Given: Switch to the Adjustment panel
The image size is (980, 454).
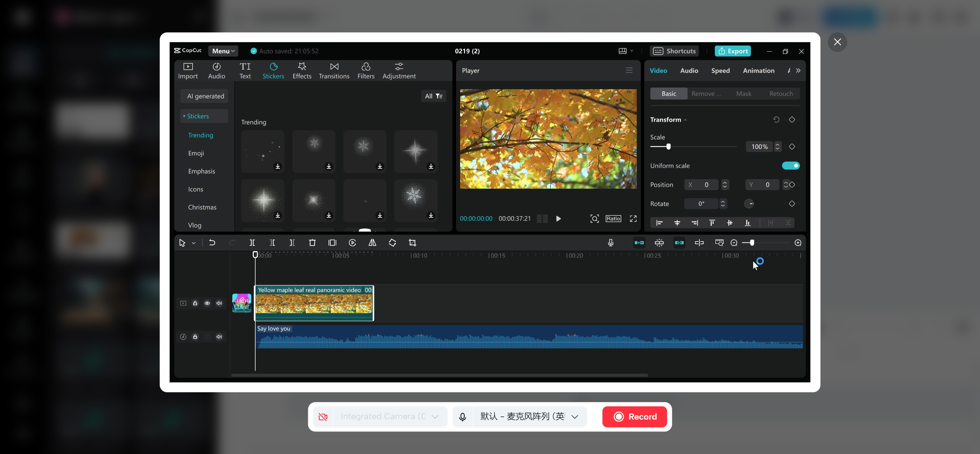Looking at the screenshot, I should click(399, 70).
